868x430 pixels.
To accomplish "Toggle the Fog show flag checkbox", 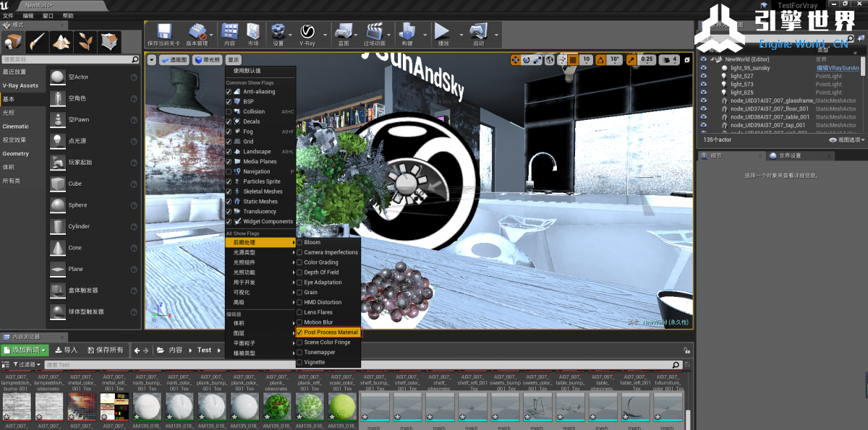I will tap(229, 132).
